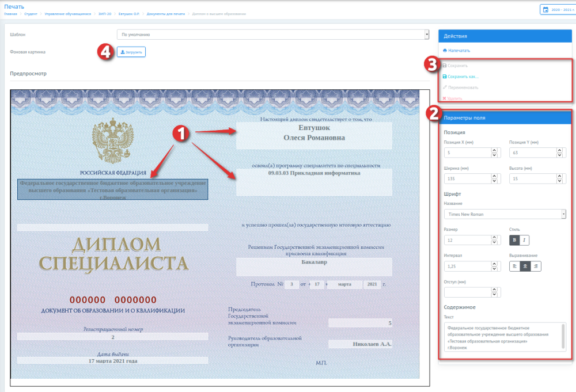Screen dimensions: 576x392
Task: Decrease Интервал with down arrow
Action: tap(494, 269)
